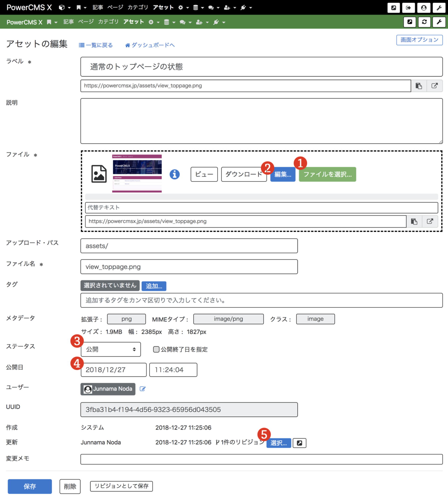This screenshot has height=498, width=448.
Task: Open the asset URL via the external link icon
Action: click(x=435, y=86)
